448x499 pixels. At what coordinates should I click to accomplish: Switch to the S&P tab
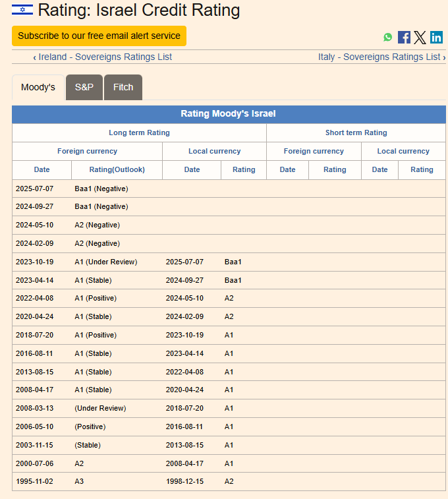click(x=84, y=87)
